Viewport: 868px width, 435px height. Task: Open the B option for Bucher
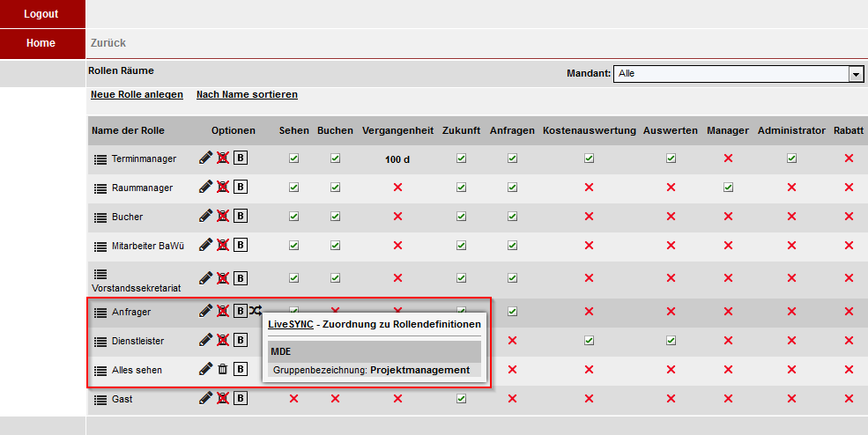[241, 216]
